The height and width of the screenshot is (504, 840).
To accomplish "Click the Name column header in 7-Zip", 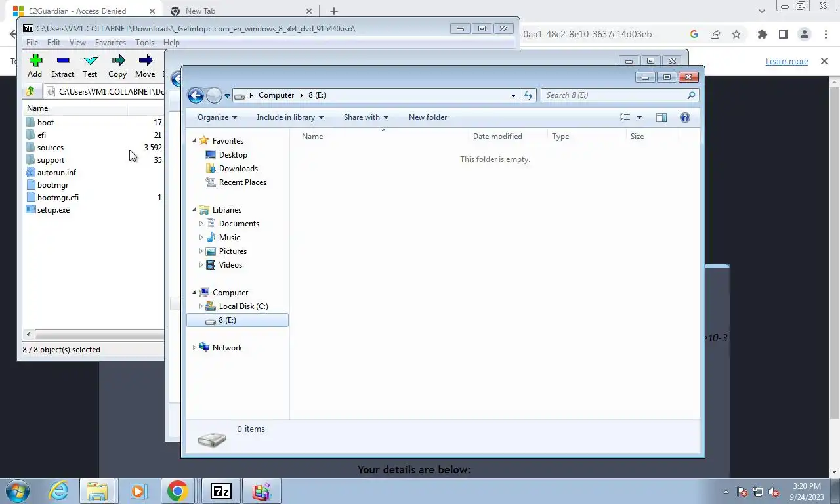I will (x=37, y=108).
